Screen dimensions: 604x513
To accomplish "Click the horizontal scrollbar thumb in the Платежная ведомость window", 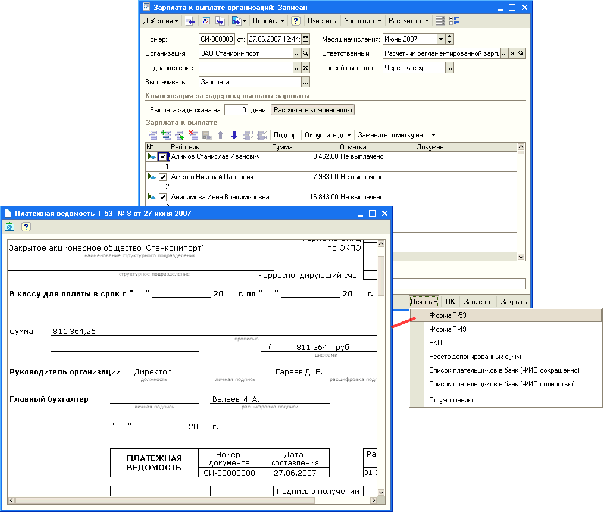I will click(x=164, y=501).
